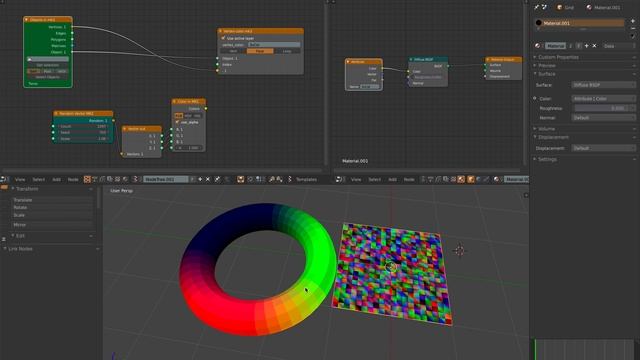Image resolution: width=640 pixels, height=360 pixels.
Task: Click the Get selection button in the Objects in node
Action: (48, 65)
